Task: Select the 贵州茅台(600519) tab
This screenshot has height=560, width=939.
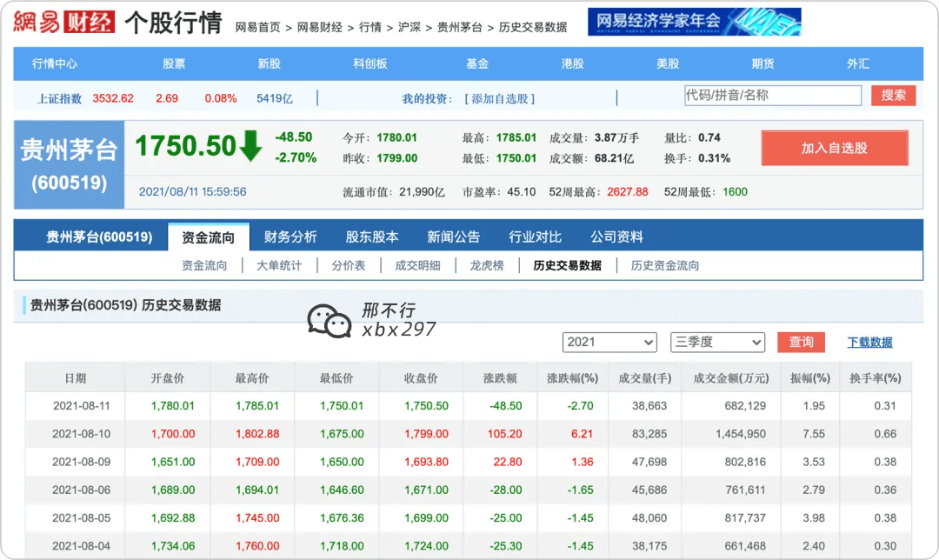Action: 99,237
